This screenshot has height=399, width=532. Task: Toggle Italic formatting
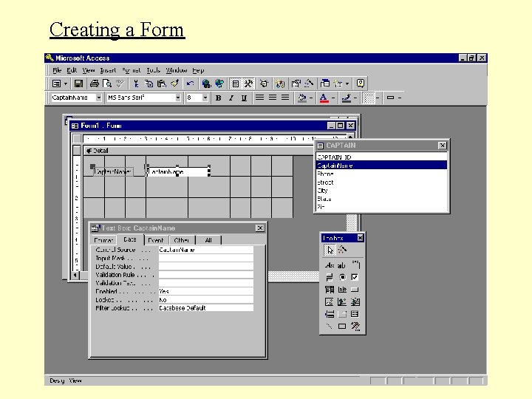pyautogui.click(x=231, y=98)
